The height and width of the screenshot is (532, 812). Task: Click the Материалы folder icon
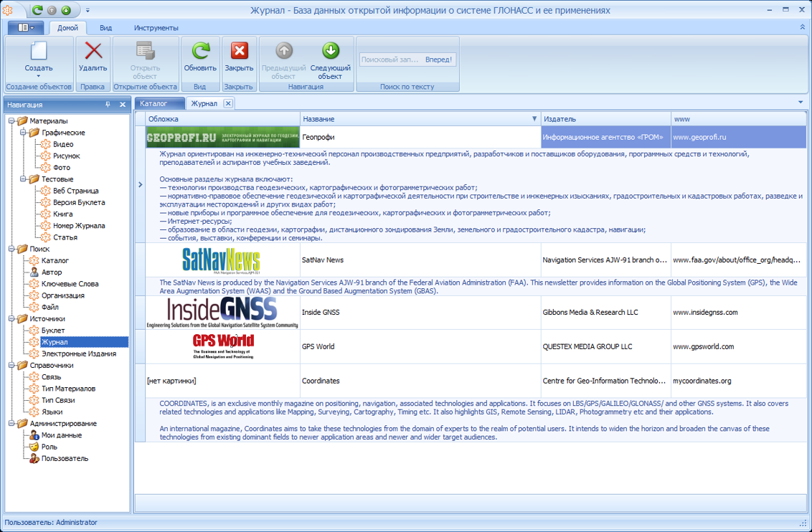[22, 120]
